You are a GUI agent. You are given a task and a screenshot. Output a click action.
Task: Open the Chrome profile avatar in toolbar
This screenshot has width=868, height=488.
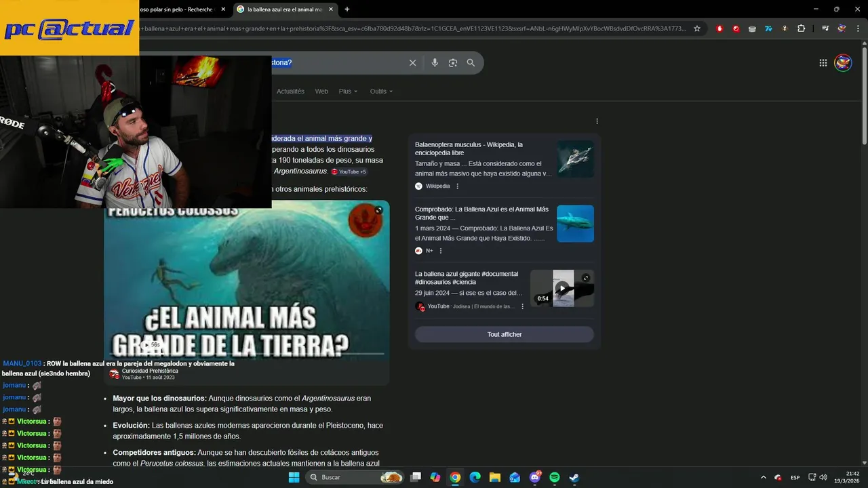[x=842, y=28]
